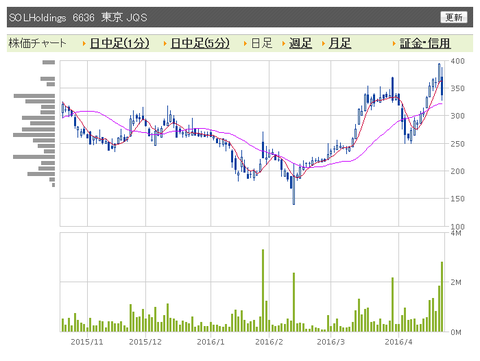
Task: Click the orange arrow before 週足
Action: point(284,44)
